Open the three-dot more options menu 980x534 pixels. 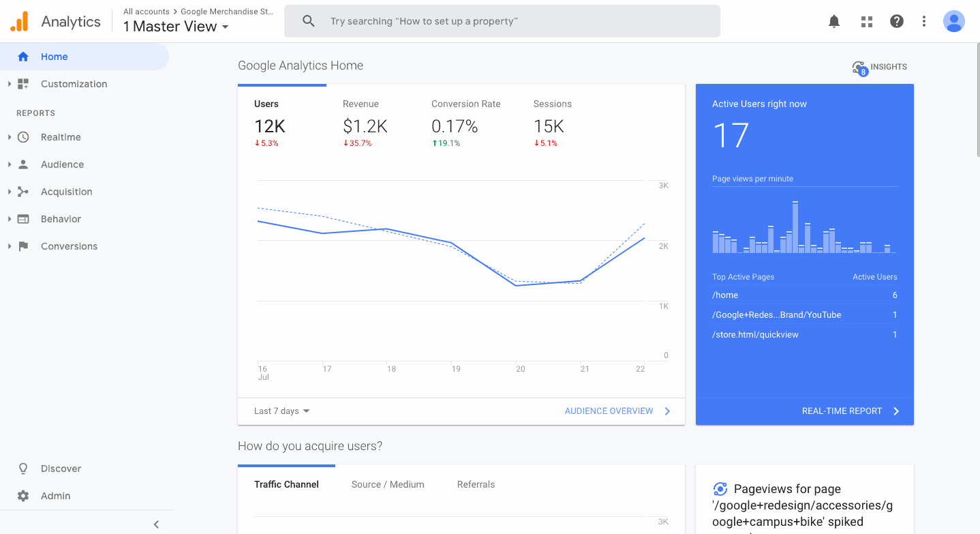pos(924,22)
